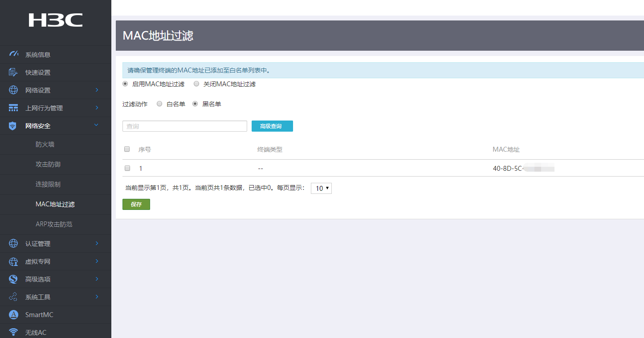This screenshot has width=644, height=338.
Task: Click the 终端类型 column header
Action: (x=270, y=149)
